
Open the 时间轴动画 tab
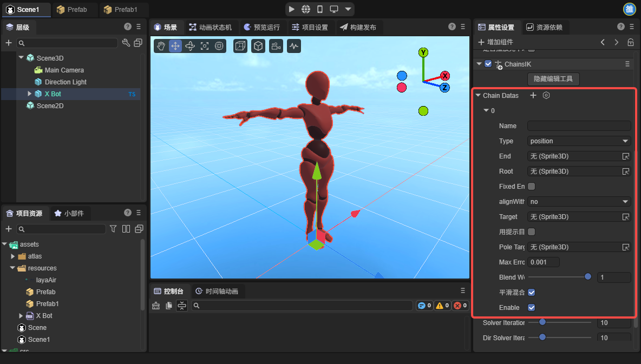coord(217,291)
